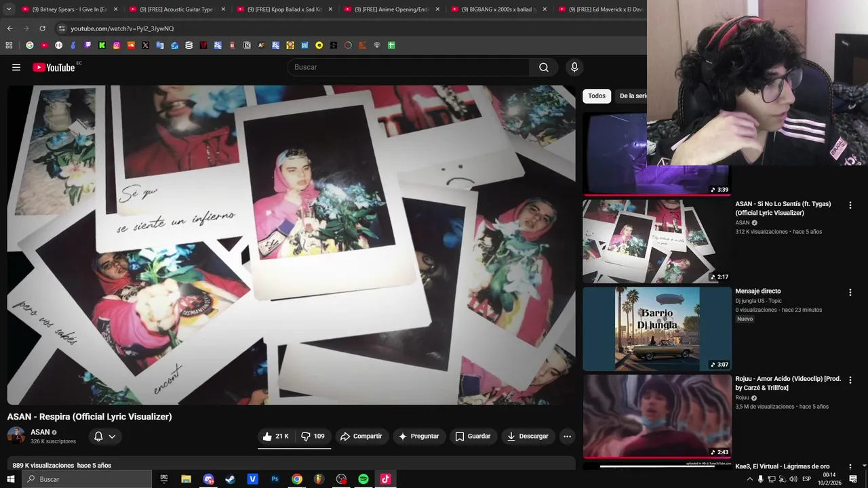Select the De la serie chip
This screenshot has width=868, height=488.
[633, 96]
